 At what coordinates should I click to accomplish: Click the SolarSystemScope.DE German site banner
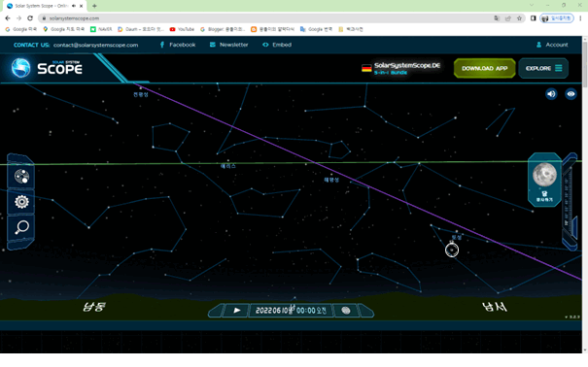pos(400,68)
